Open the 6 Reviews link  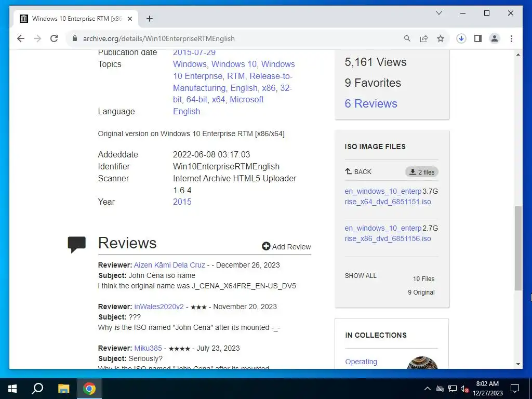point(371,103)
